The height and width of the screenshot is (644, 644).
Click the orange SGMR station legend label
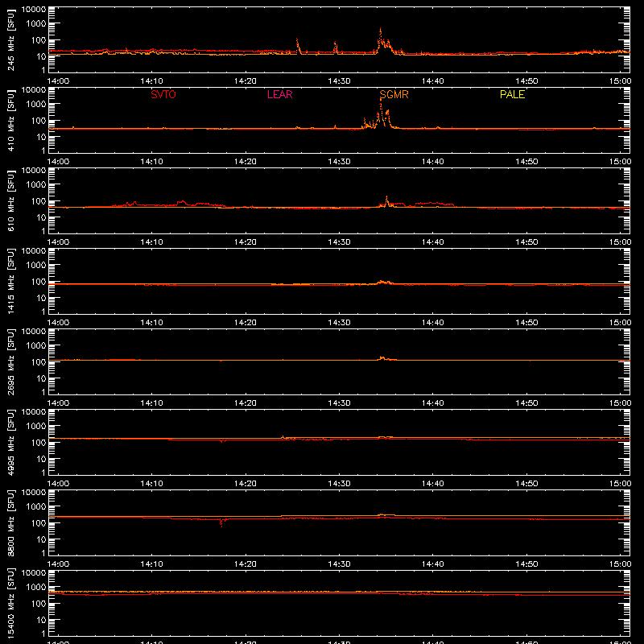[x=394, y=94]
